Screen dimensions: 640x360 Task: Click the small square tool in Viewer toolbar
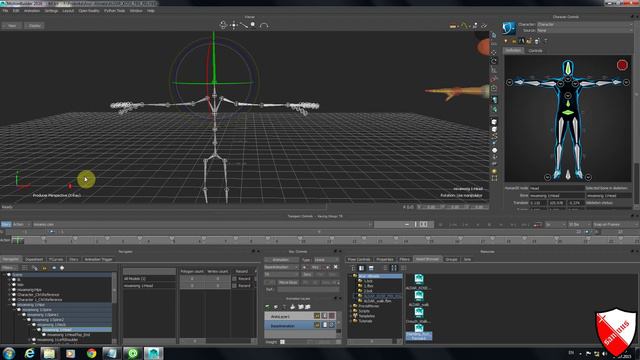coord(253,24)
